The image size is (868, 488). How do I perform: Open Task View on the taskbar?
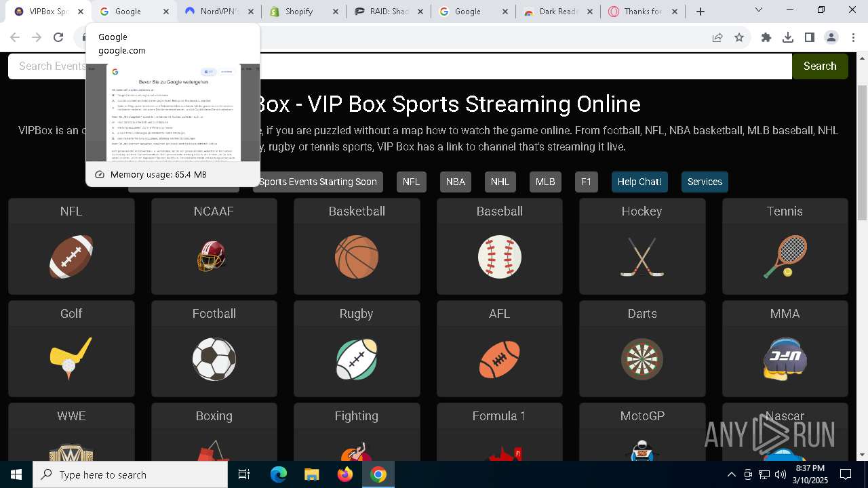244,474
